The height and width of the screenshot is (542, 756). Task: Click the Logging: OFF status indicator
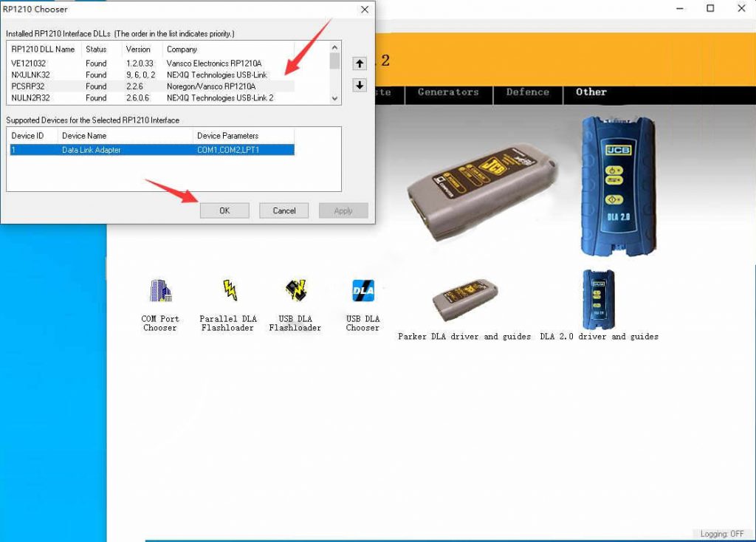[x=722, y=534]
